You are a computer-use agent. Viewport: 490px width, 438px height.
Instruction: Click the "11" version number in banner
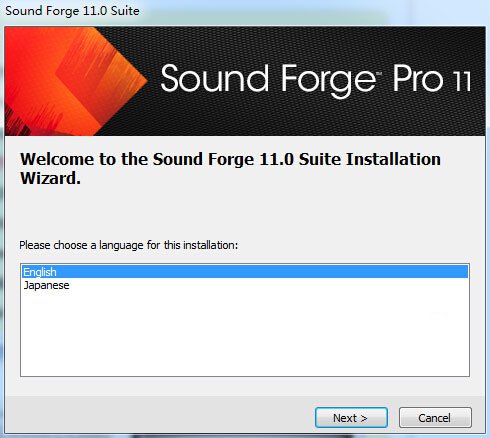[462, 81]
